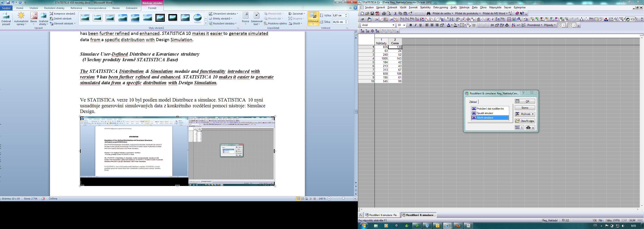Click the Select Cases button in dialog

point(519,127)
